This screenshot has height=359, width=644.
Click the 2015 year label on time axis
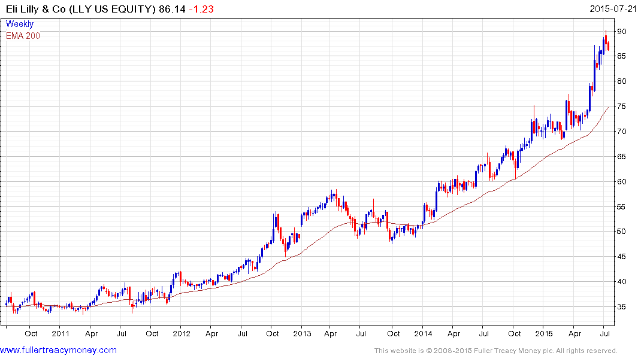pyautogui.click(x=544, y=333)
